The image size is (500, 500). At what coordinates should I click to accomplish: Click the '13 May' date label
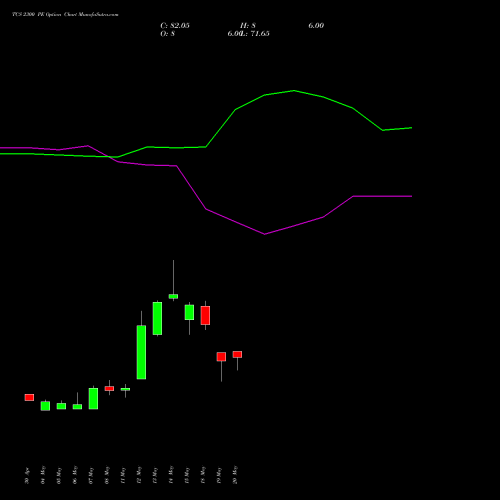coord(155,475)
